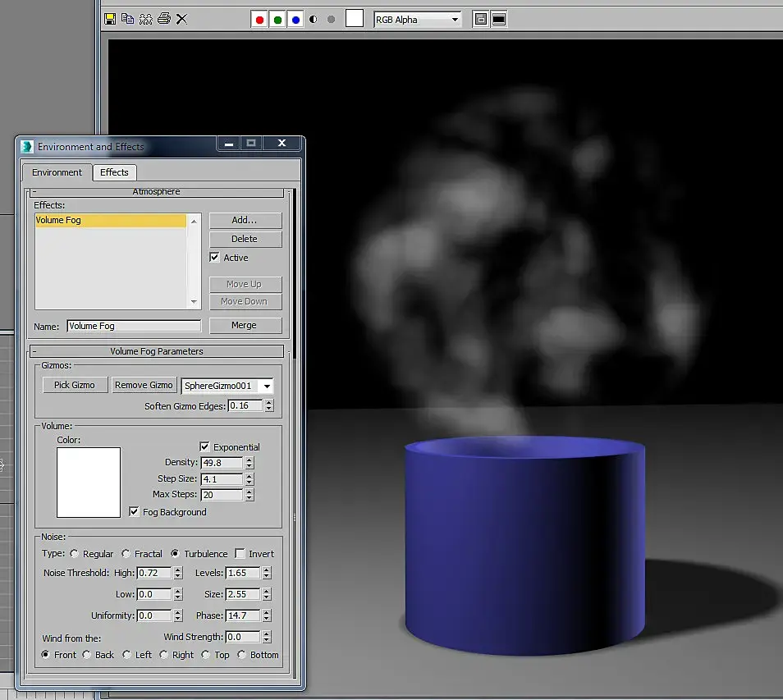Toggle the red channel button
The width and height of the screenshot is (783, 700).
tap(259, 20)
